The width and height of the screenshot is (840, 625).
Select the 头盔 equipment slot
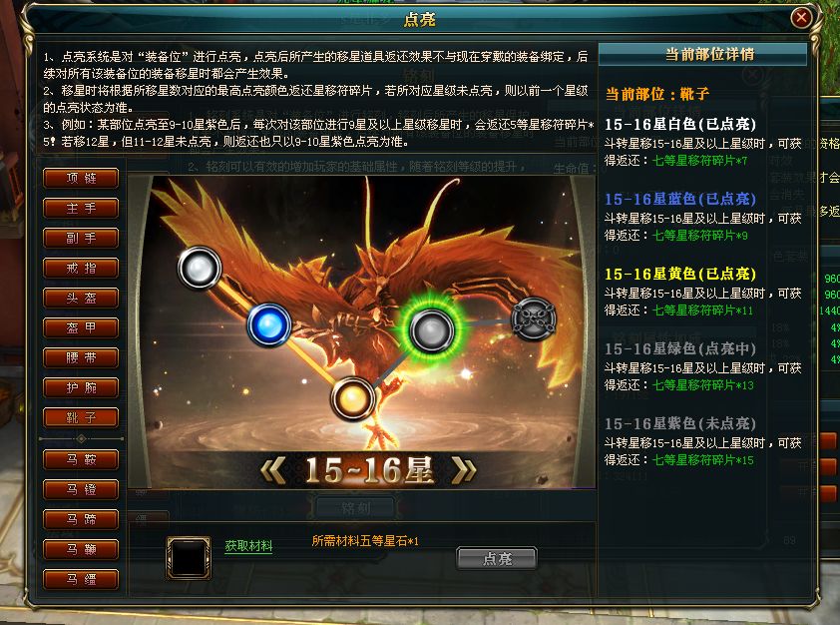[81, 299]
